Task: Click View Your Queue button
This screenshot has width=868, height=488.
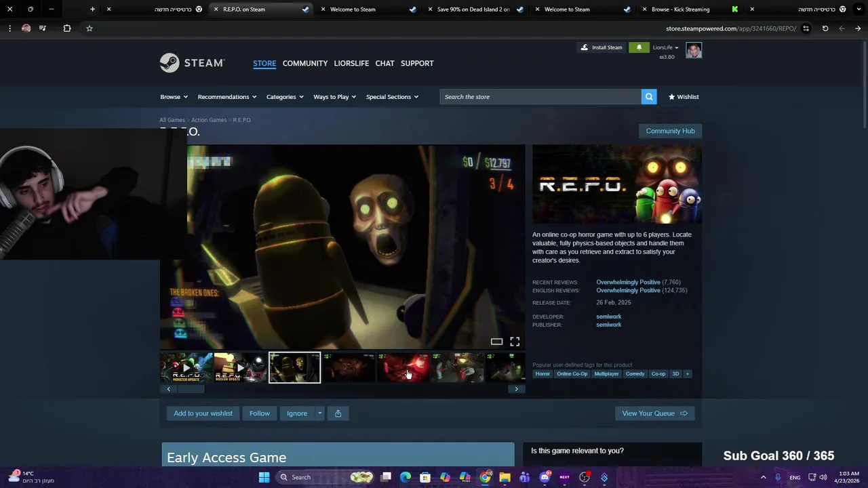Action: pyautogui.click(x=654, y=413)
